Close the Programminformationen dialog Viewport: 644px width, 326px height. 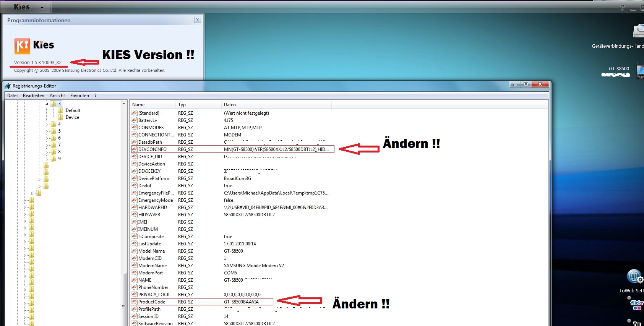click(x=198, y=20)
